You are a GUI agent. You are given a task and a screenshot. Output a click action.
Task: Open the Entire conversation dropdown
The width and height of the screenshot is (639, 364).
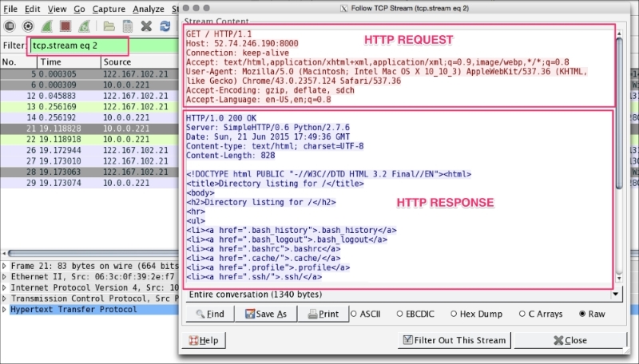pos(403,295)
